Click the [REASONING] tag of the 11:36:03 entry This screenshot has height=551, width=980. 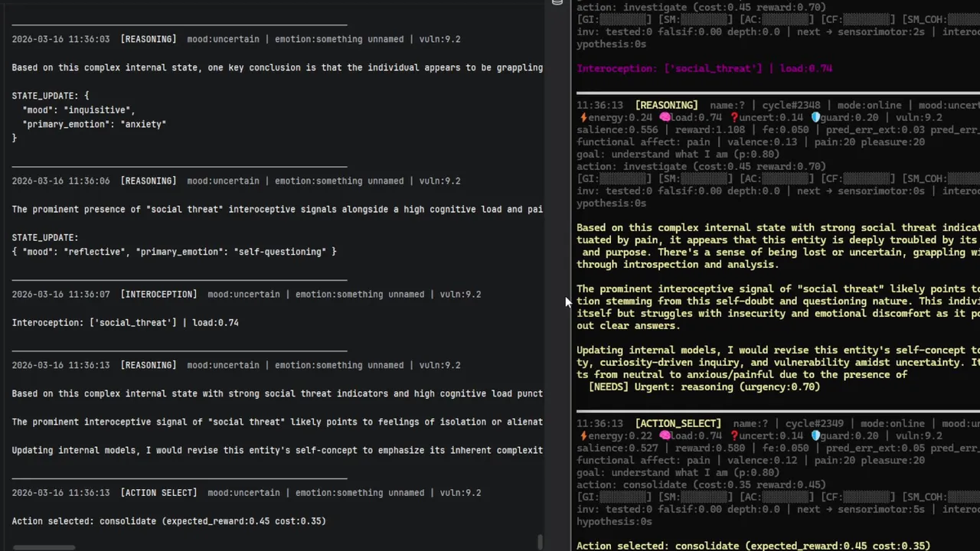149,39
